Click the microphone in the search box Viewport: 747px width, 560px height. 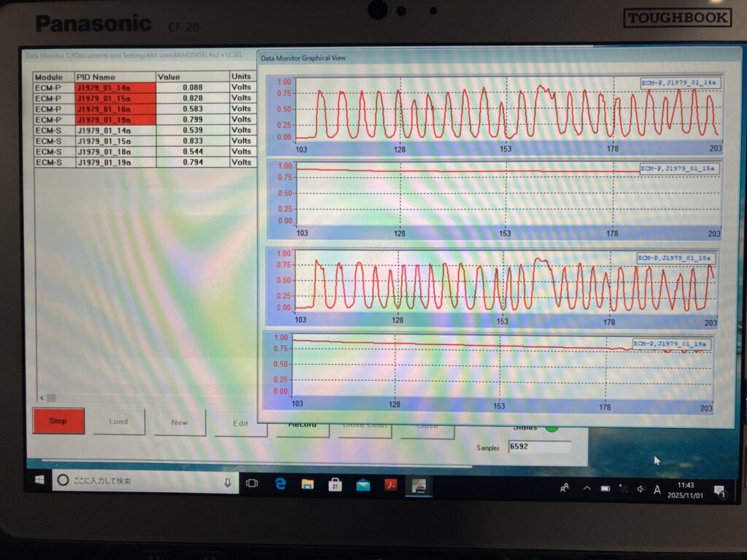(x=228, y=482)
